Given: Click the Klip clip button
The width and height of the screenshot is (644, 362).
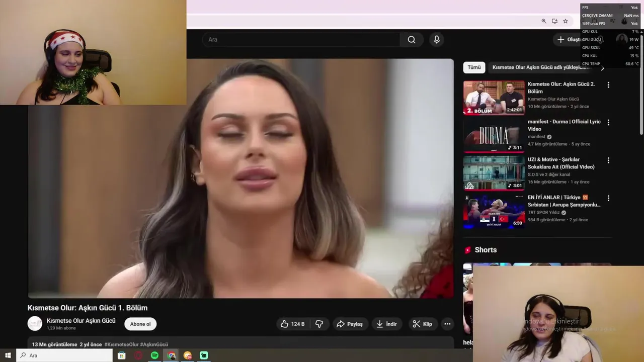Looking at the screenshot, I should 422,324.
